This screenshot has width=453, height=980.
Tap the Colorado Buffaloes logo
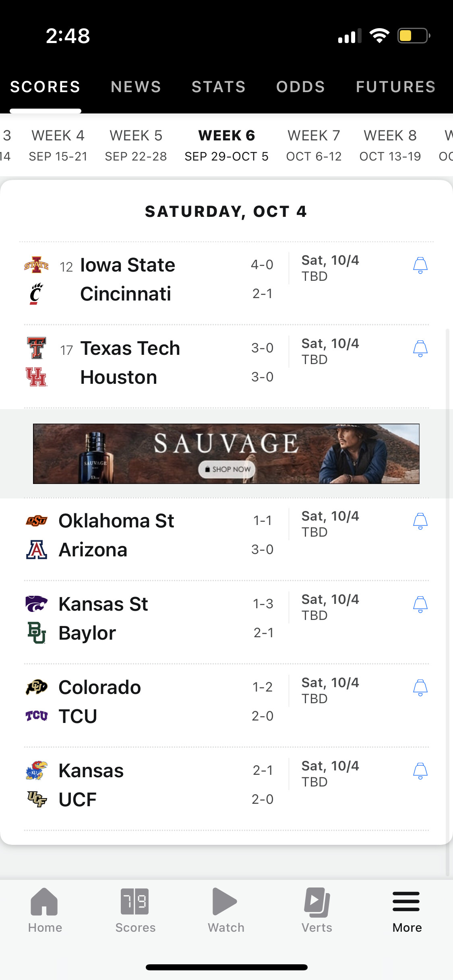pos(37,687)
